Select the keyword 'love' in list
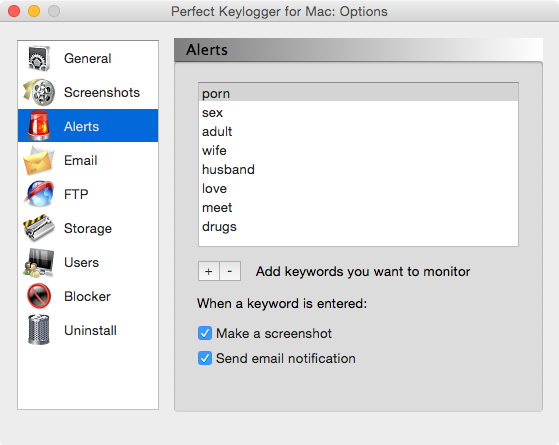This screenshot has height=445, width=559. point(358,188)
